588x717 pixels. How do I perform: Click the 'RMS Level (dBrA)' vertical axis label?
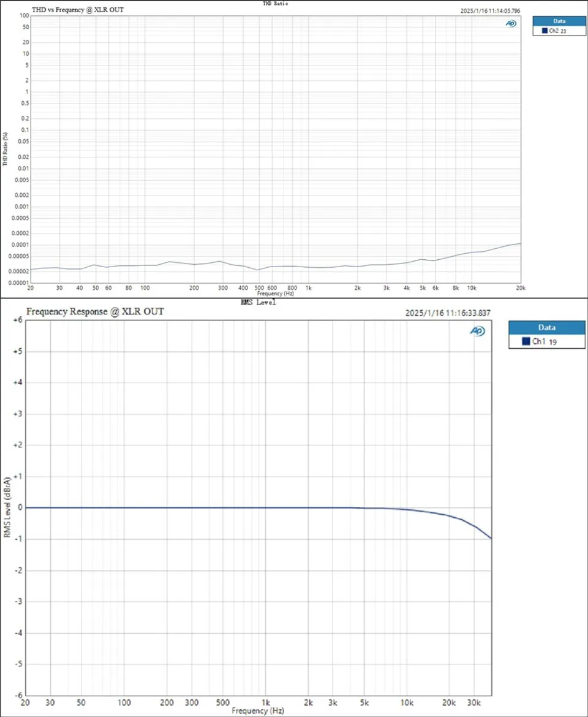coord(7,507)
